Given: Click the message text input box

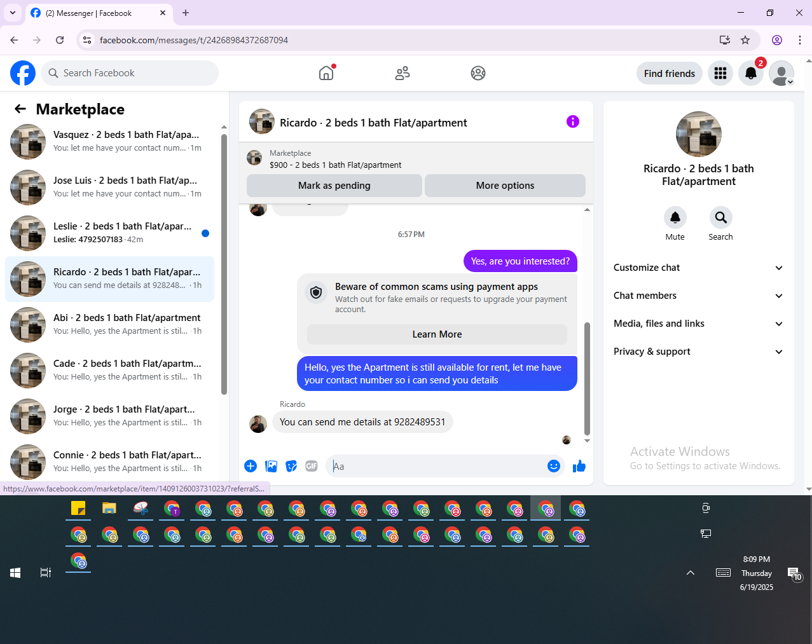Looking at the screenshot, I should (x=436, y=466).
